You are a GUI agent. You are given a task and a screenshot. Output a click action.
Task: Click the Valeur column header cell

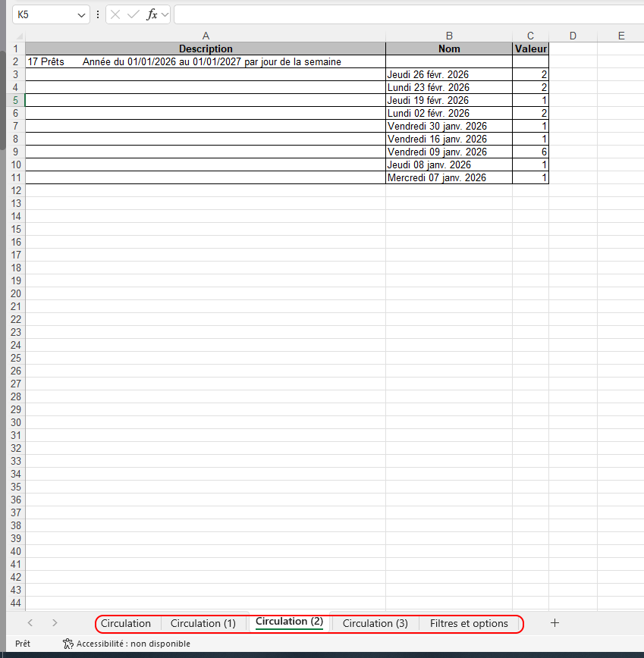pos(530,49)
